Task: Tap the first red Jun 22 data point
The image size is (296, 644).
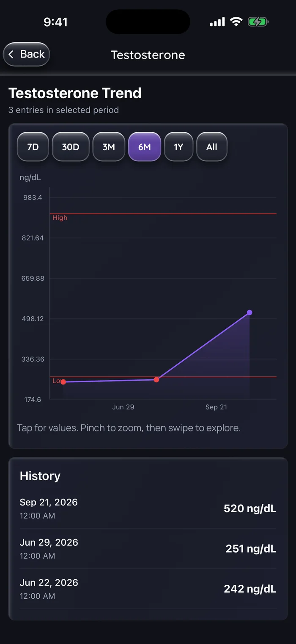Action: [63, 382]
